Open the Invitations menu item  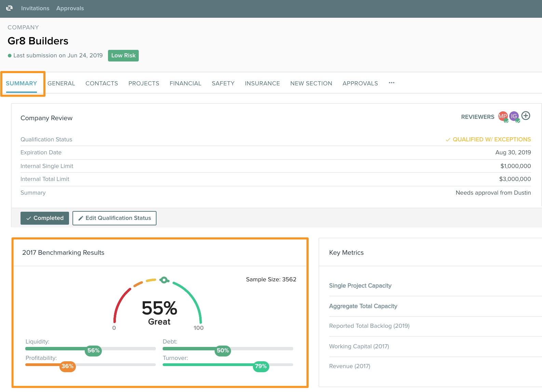point(35,8)
